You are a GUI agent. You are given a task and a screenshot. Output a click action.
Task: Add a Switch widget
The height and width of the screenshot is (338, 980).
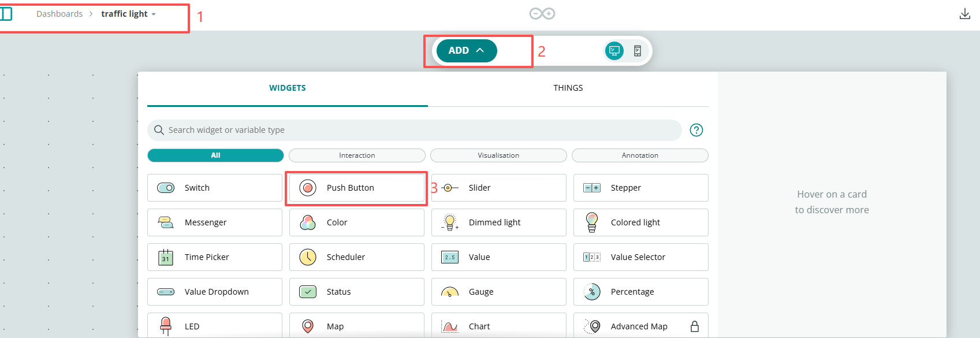pyautogui.click(x=215, y=188)
